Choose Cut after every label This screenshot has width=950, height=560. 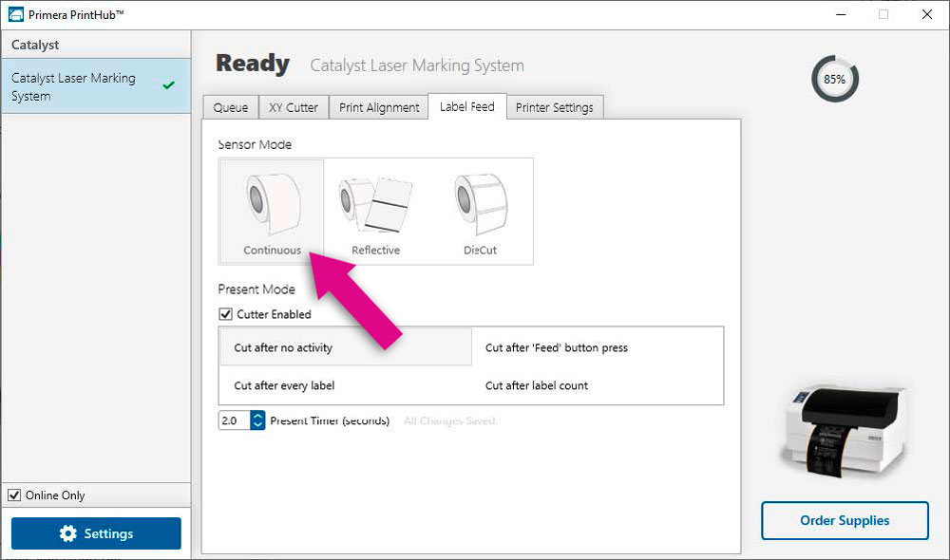click(x=346, y=385)
